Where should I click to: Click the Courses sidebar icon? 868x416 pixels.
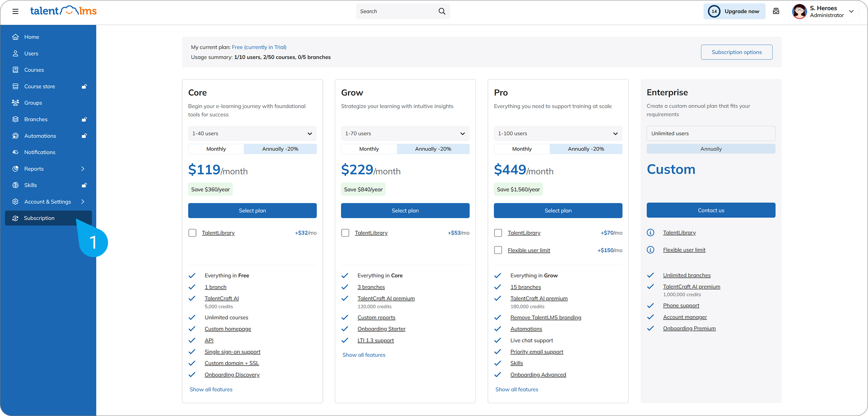click(15, 70)
